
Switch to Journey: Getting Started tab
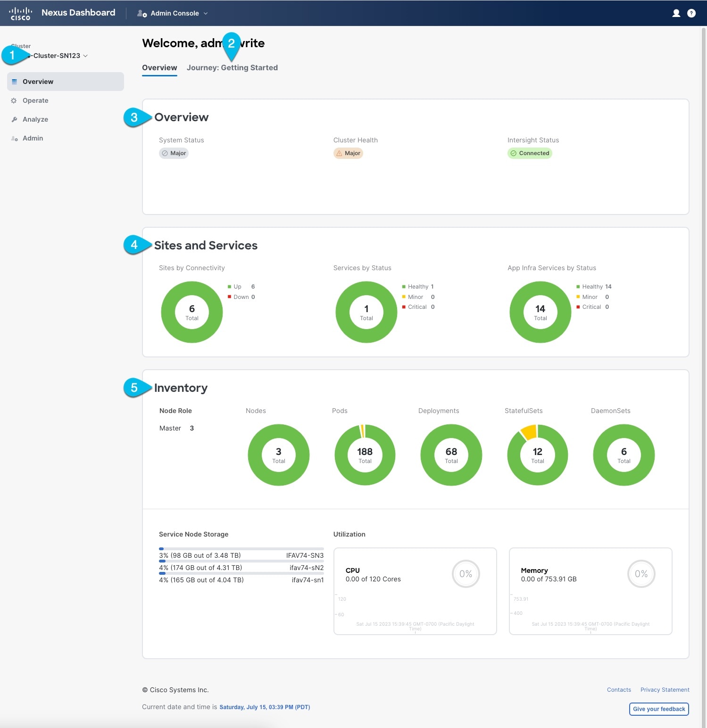(232, 68)
